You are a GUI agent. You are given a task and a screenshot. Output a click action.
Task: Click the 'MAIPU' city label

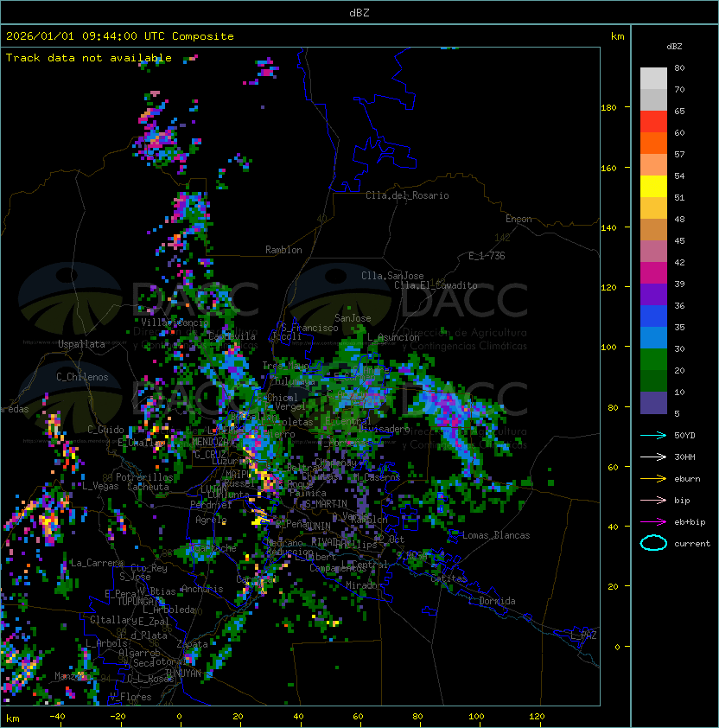[239, 475]
